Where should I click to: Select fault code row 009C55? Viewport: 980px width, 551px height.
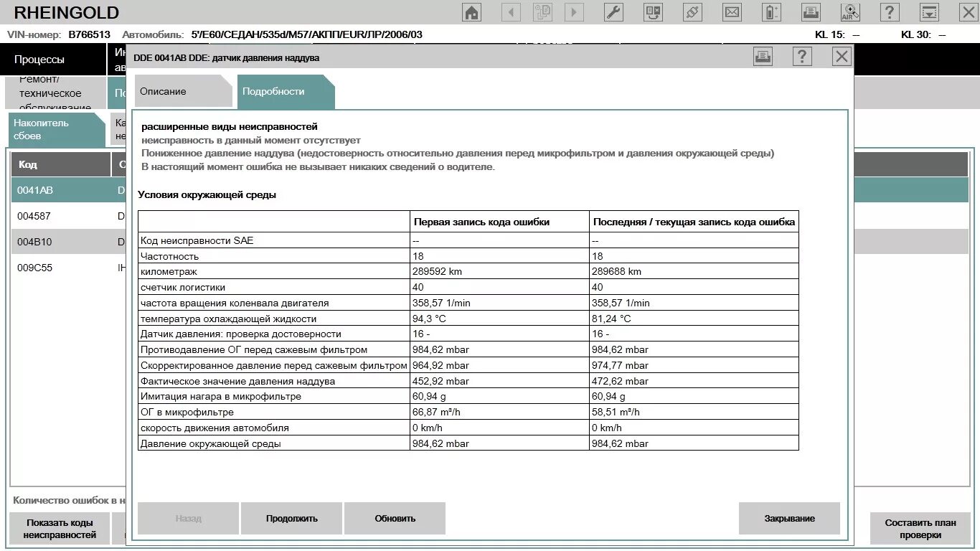point(68,268)
